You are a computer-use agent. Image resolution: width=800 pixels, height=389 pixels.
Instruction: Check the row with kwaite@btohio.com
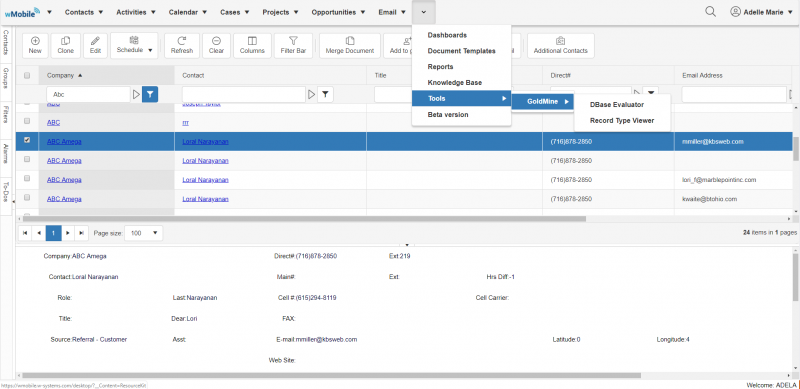coord(27,198)
